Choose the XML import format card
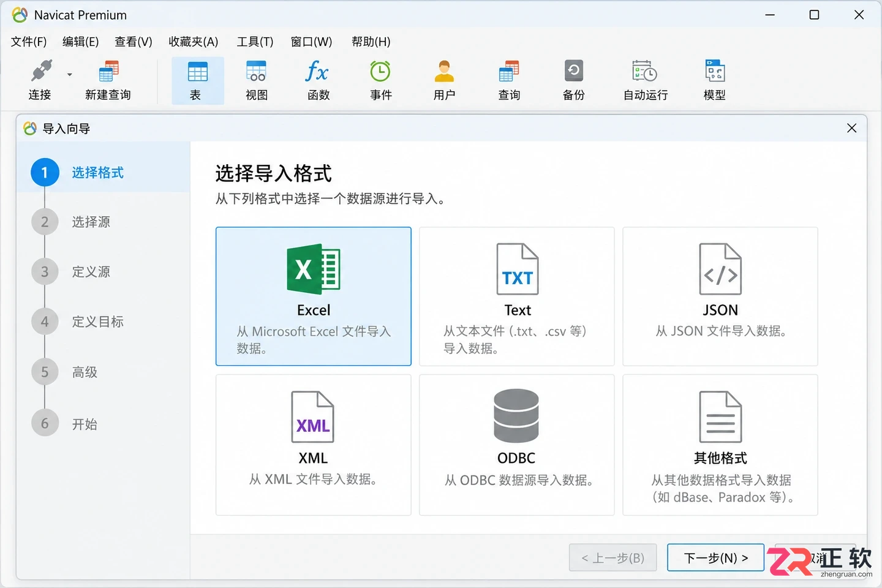 tap(314, 445)
